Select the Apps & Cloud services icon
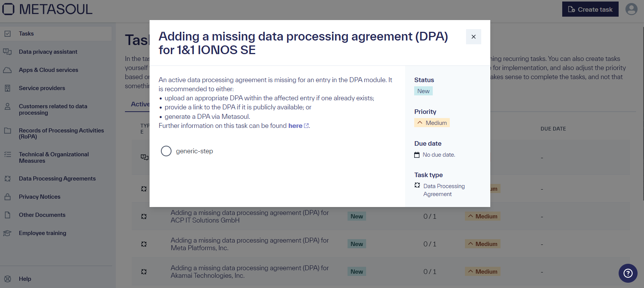Screen dimensions: 644x288 (8, 70)
